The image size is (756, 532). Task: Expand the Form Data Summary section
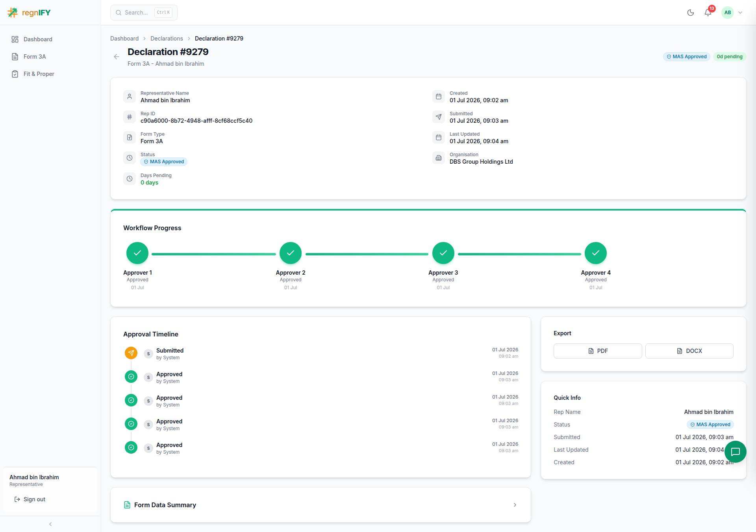coord(321,505)
